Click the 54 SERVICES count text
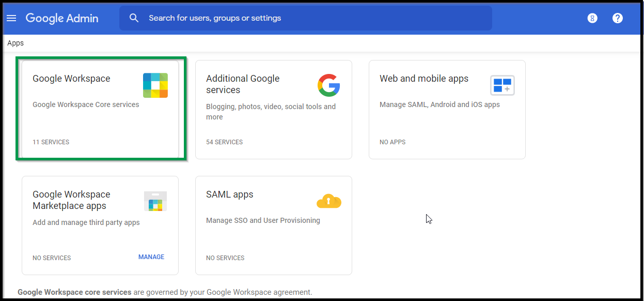 coord(224,142)
